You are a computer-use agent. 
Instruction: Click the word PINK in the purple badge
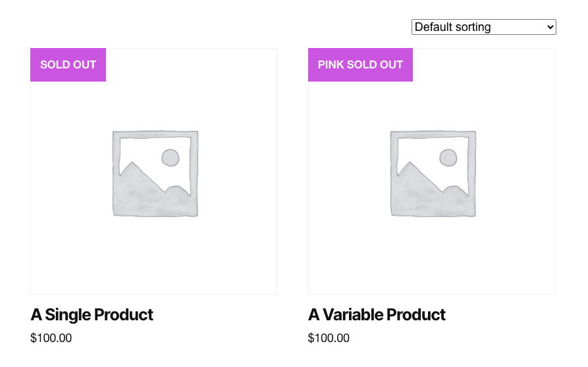pyautogui.click(x=332, y=64)
